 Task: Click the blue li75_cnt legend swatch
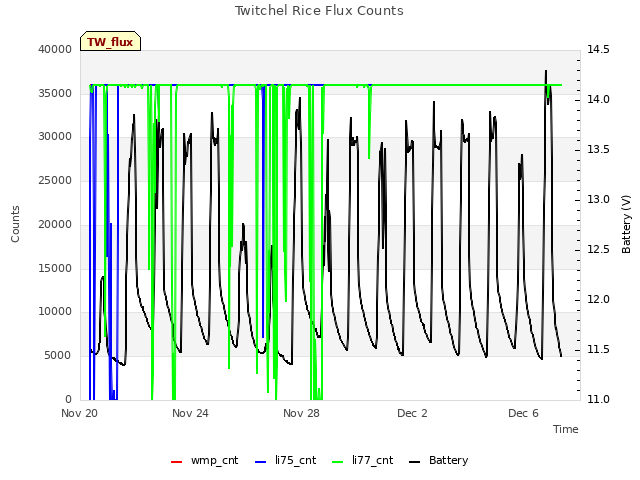point(260,462)
